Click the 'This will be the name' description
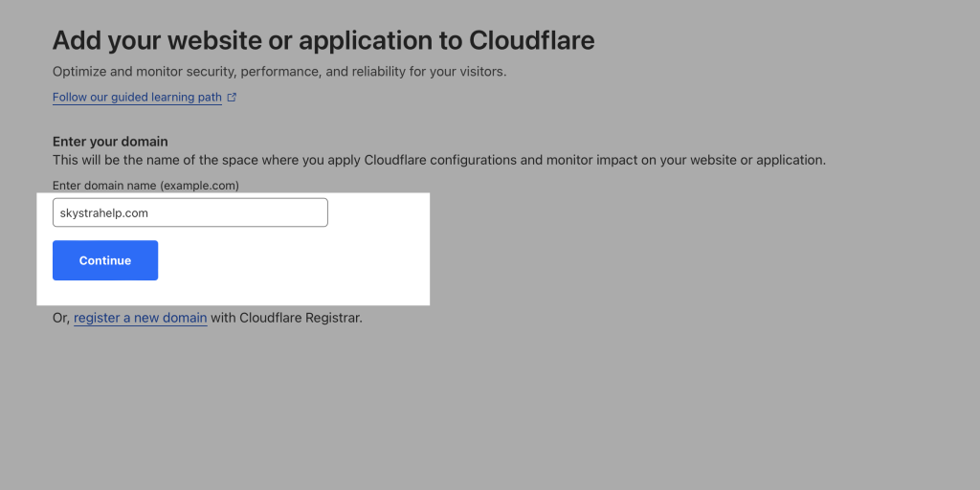Screen dimensions: 980x490 pos(438,160)
